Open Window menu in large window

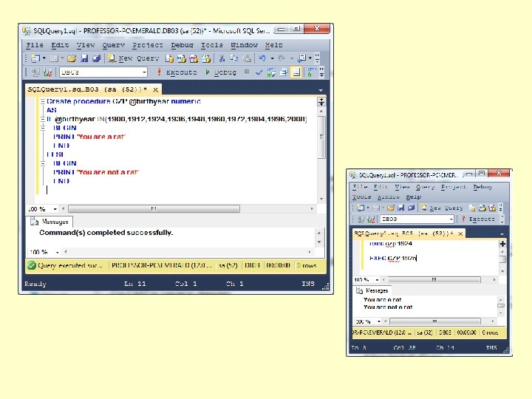[245, 45]
